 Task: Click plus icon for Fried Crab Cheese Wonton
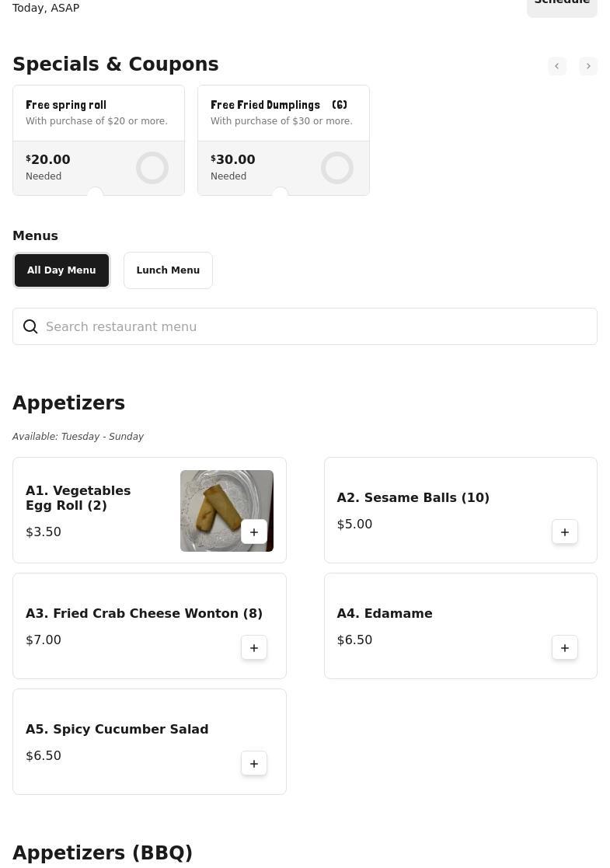pyautogui.click(x=254, y=648)
